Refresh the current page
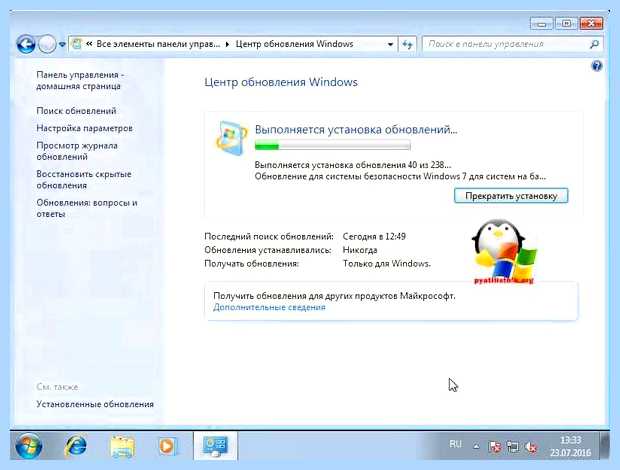The height and width of the screenshot is (470, 620). 407,44
